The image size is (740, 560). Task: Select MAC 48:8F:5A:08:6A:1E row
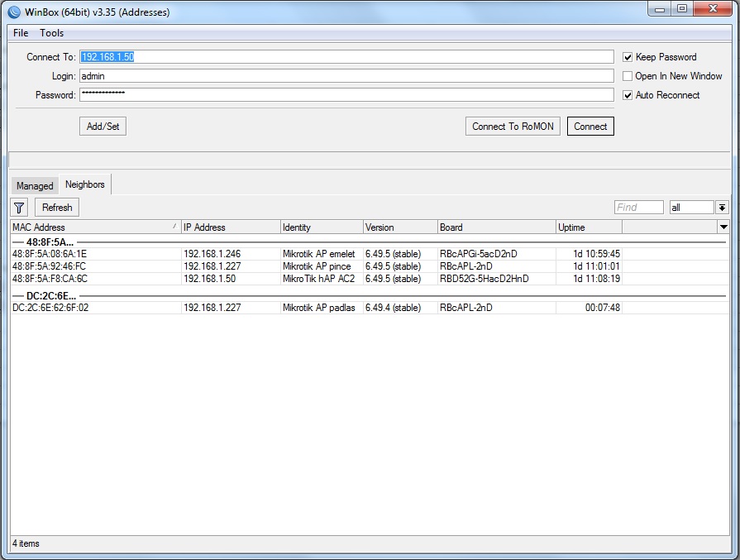coord(370,254)
